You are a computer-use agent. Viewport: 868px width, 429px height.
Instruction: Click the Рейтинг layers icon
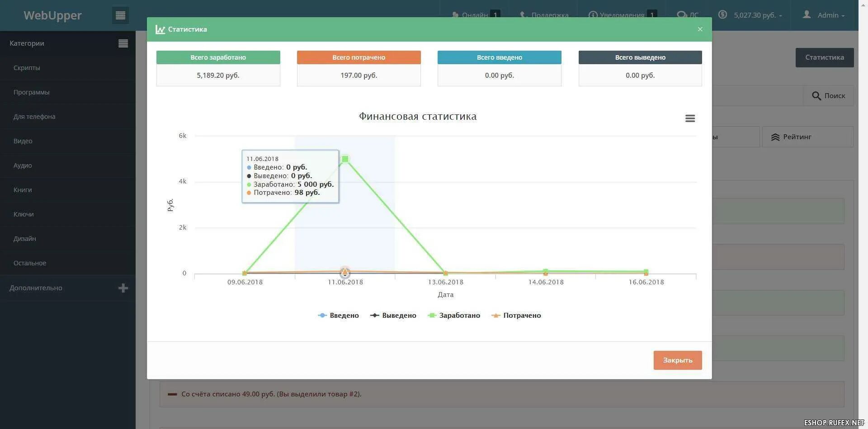[x=775, y=137]
